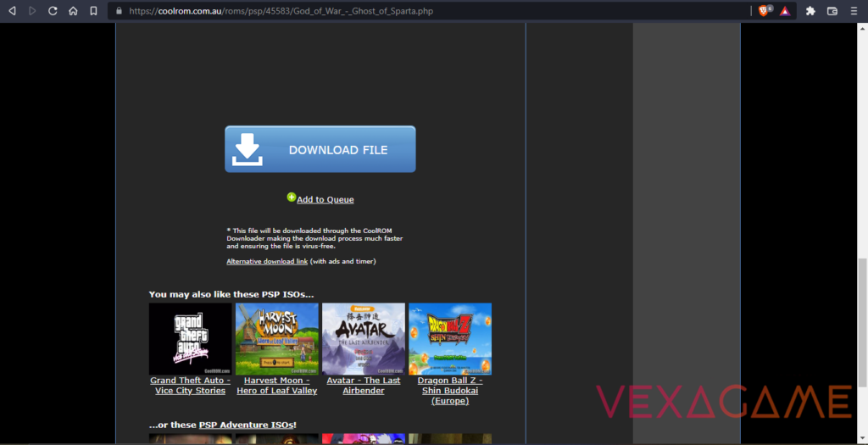The height and width of the screenshot is (445, 868).
Task: Reload the page with refresh icon
Action: (53, 10)
